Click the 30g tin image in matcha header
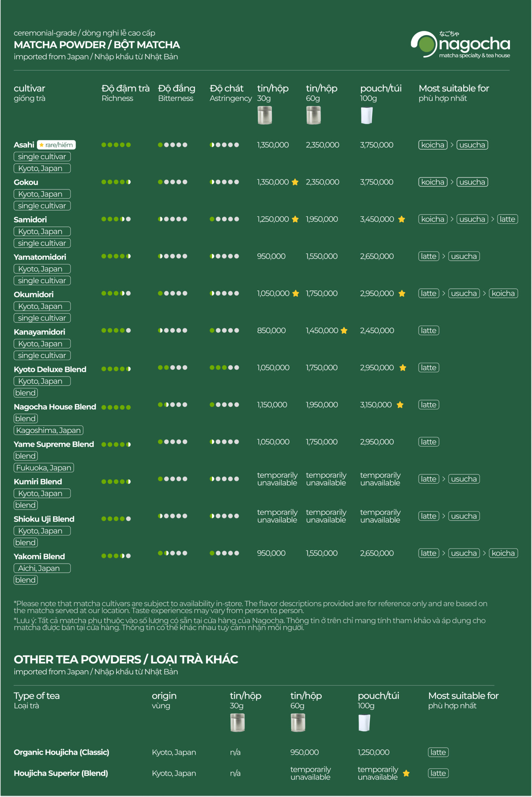This screenshot has width=532, height=797. pos(265,115)
